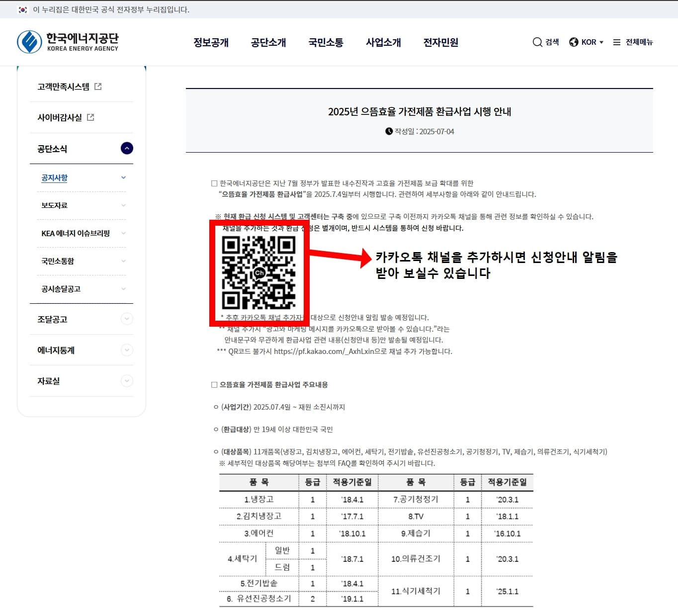The width and height of the screenshot is (678, 616).
Task: Click the 2.김치냉장고 table cell
Action: coord(259,516)
